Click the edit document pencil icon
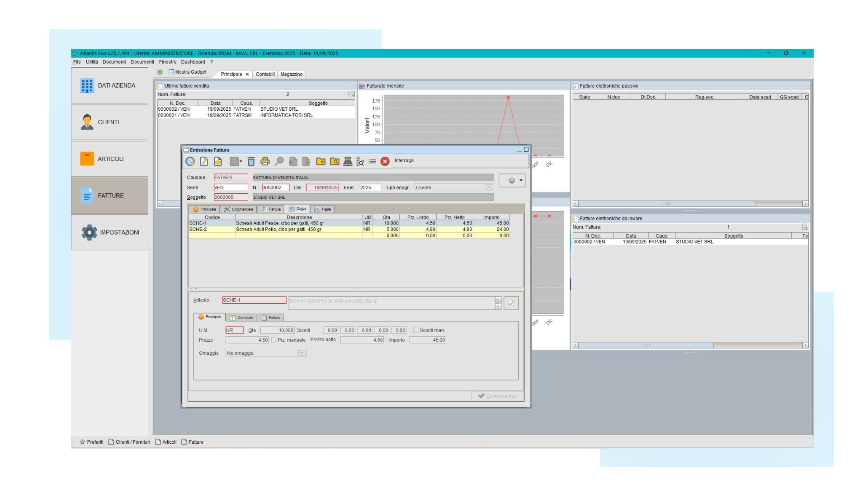The height and width of the screenshot is (488, 868). [x=204, y=161]
